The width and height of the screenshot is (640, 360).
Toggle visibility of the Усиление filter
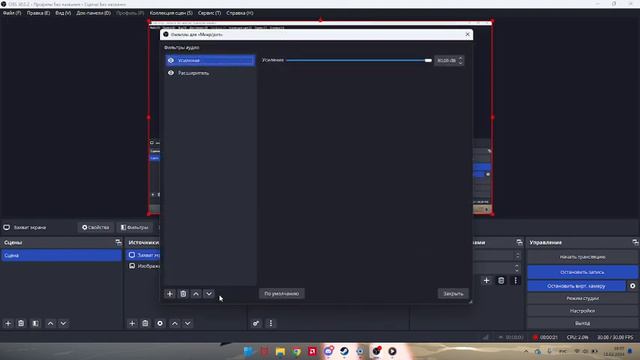tap(171, 60)
